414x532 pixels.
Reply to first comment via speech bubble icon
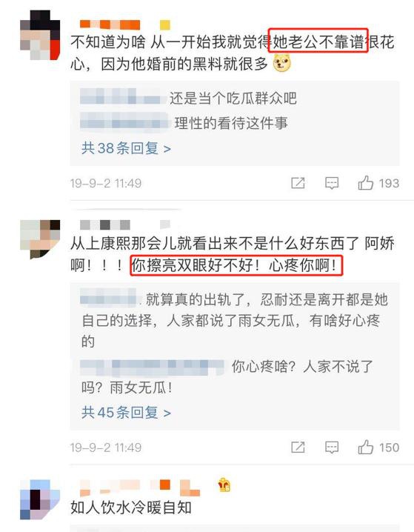click(x=332, y=183)
